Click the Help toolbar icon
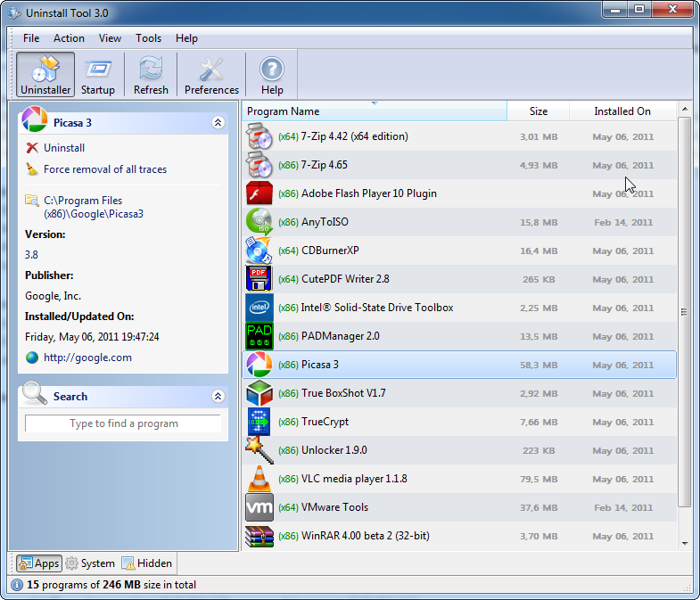 pos(272,75)
